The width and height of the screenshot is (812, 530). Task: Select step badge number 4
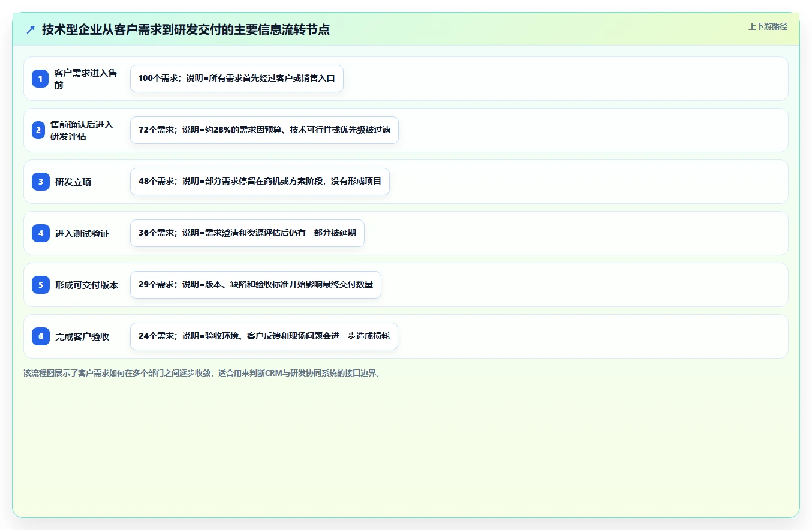click(x=41, y=233)
